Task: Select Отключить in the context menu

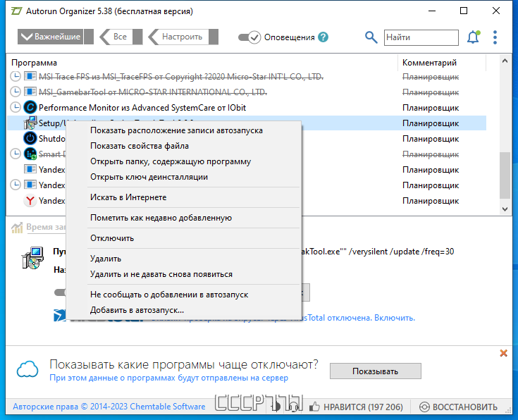Action: 112,238
